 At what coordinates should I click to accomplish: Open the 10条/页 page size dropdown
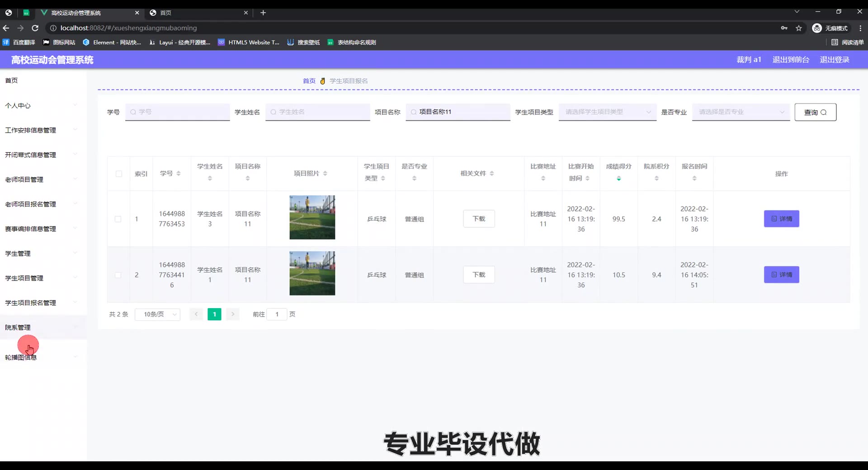(x=158, y=315)
